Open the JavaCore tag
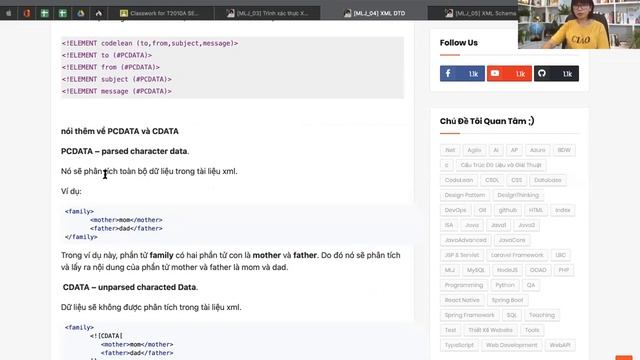The height and width of the screenshot is (360, 640). [x=512, y=240]
